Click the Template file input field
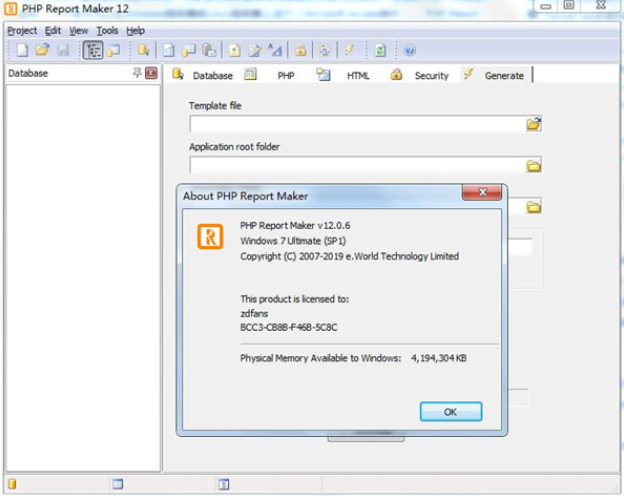Screen dimensions: 624x496 click(x=357, y=124)
